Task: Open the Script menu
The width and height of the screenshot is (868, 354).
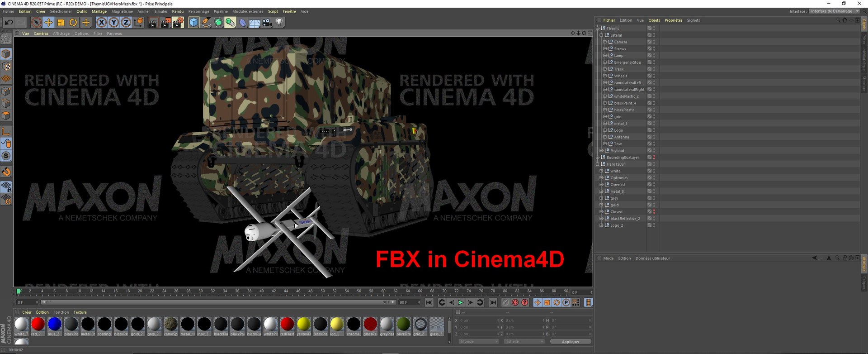Action: 273,11
